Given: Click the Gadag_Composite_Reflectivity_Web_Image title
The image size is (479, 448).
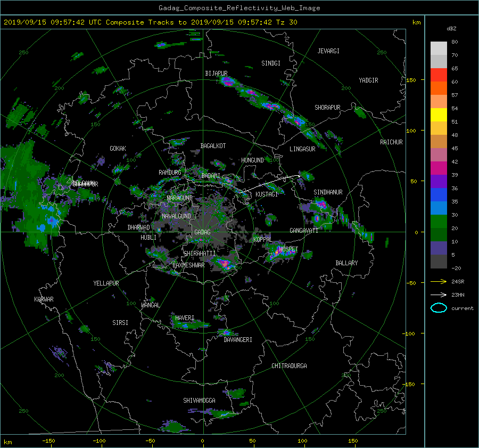Looking at the screenshot, I should [x=239, y=8].
